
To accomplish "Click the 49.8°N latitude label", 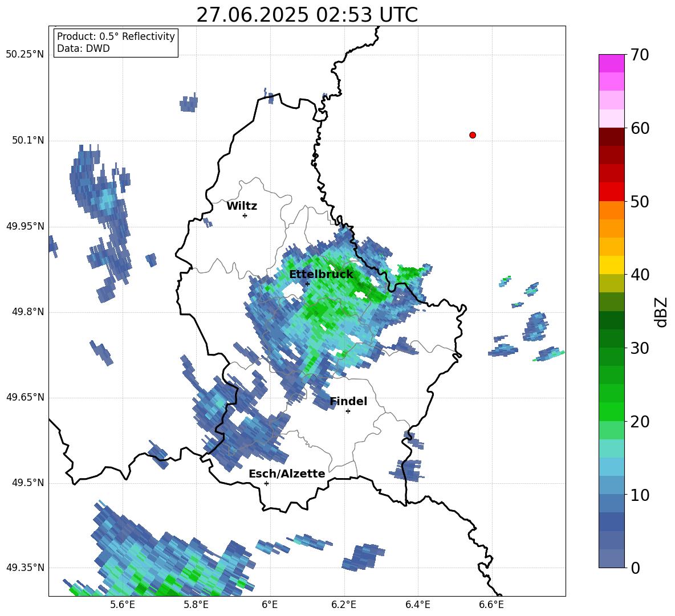I will 28,312.
